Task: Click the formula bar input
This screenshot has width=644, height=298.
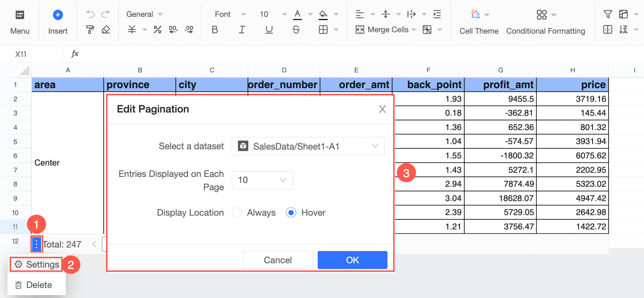Action: tap(361, 54)
